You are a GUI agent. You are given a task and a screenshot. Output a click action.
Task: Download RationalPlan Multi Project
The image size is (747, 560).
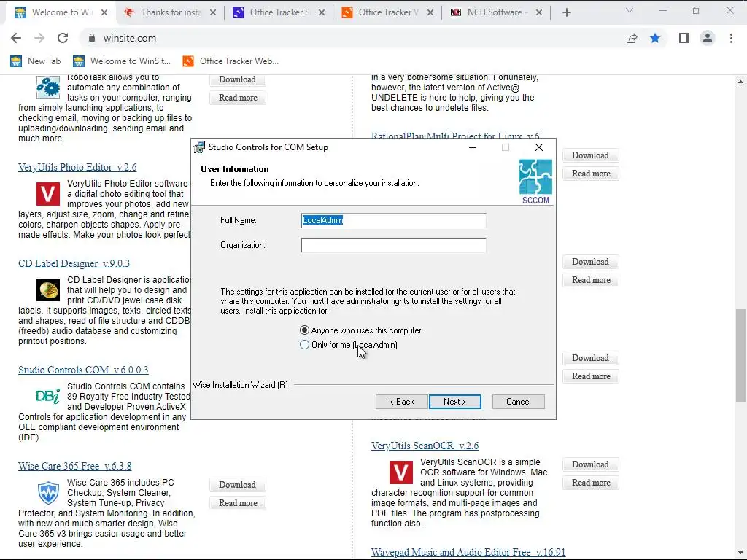[x=590, y=155]
